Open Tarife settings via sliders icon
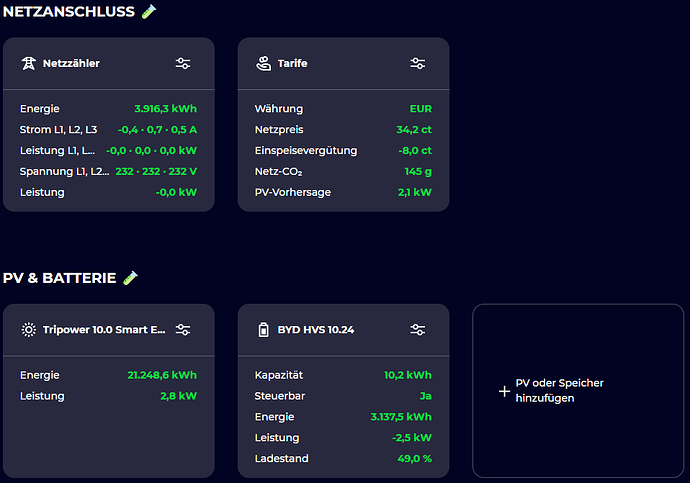Viewport: 690px width, 483px height. pyautogui.click(x=418, y=63)
